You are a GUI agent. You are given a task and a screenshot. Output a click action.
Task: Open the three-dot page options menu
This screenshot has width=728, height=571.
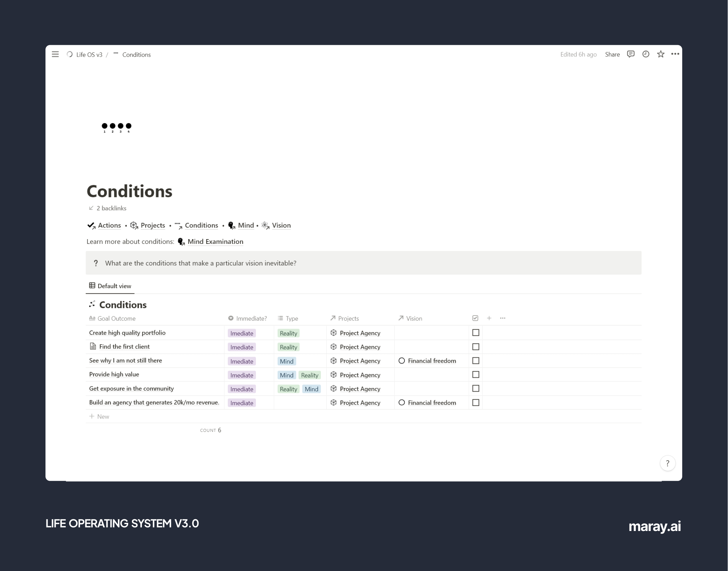click(675, 54)
